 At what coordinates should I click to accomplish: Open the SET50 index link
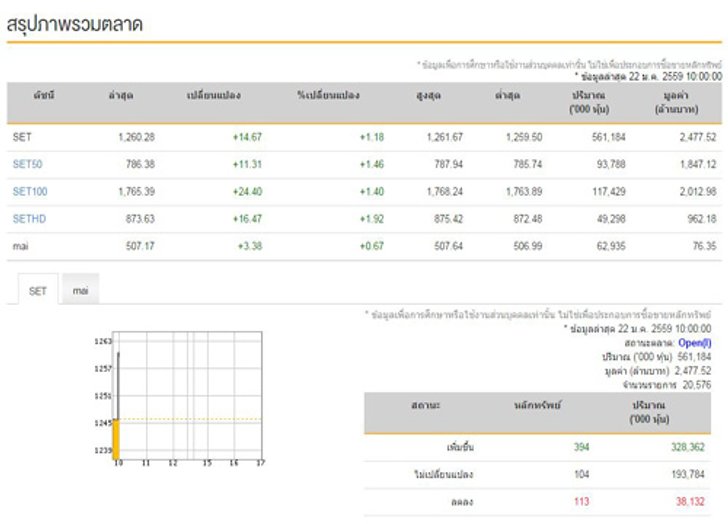click(27, 164)
